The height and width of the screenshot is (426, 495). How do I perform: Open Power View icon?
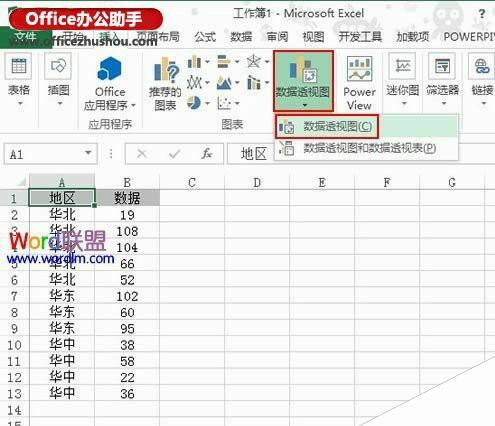coord(359,69)
